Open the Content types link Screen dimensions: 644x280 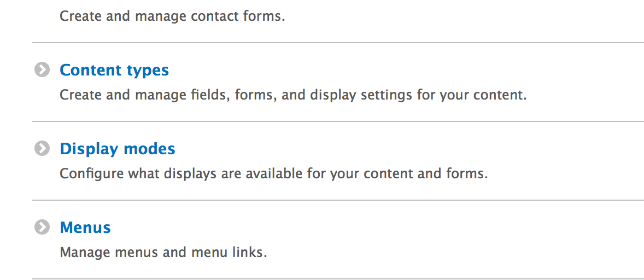point(114,70)
